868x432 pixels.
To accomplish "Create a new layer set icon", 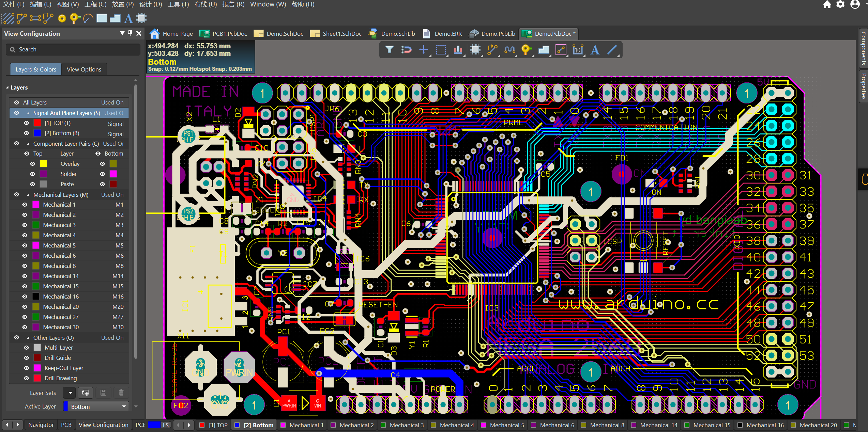I will tap(86, 393).
